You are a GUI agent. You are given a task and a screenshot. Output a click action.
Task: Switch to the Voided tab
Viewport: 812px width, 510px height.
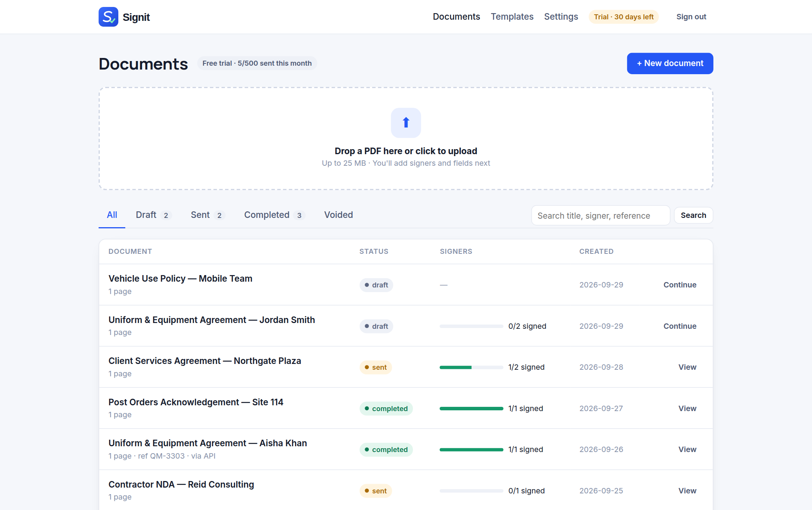(x=338, y=215)
